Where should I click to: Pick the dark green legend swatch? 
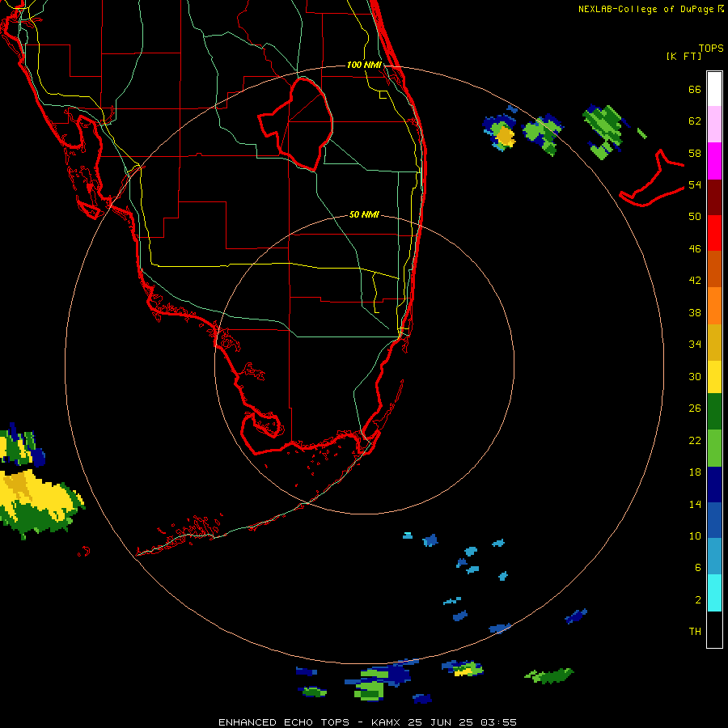(x=714, y=412)
